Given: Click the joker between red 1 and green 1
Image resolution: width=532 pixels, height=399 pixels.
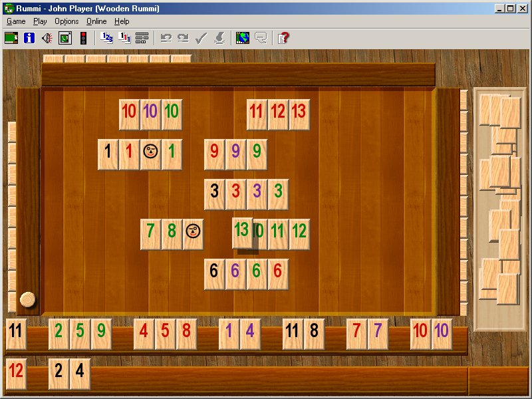Looking at the screenshot, I should [x=151, y=154].
